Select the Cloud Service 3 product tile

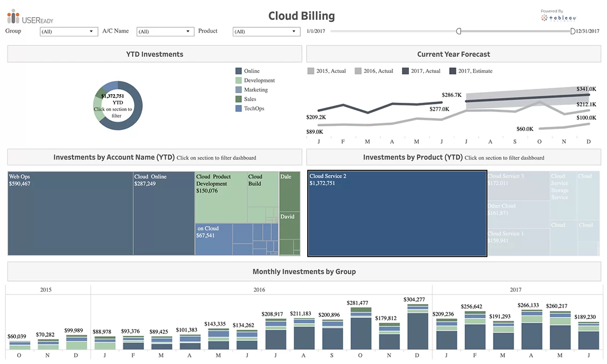coord(518,186)
